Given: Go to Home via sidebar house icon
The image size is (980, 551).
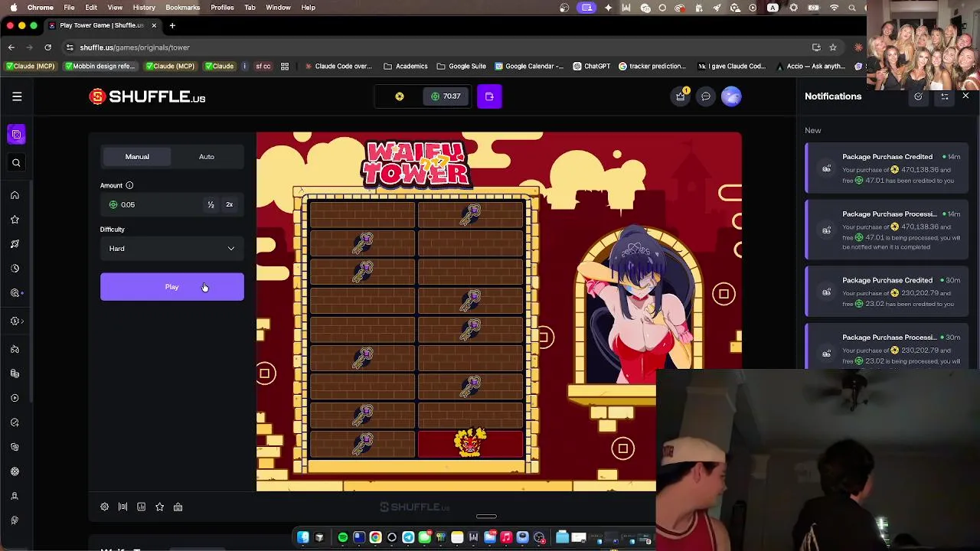Looking at the screenshot, I should [15, 195].
